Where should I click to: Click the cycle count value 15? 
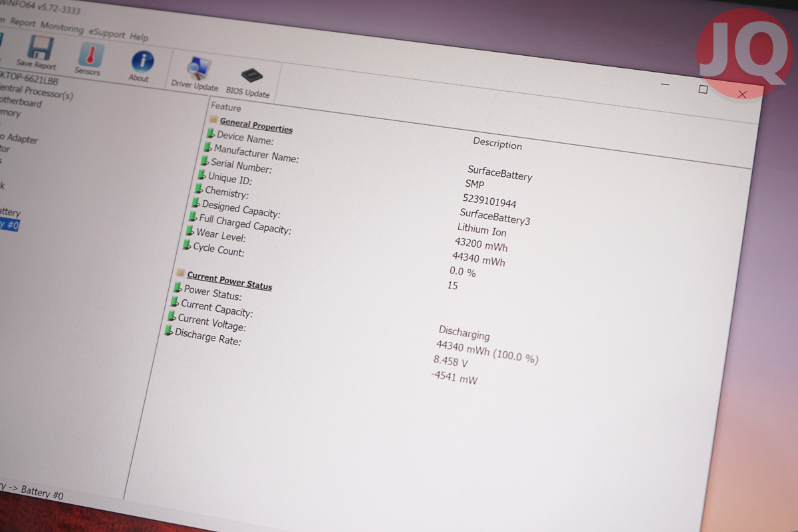click(452, 285)
